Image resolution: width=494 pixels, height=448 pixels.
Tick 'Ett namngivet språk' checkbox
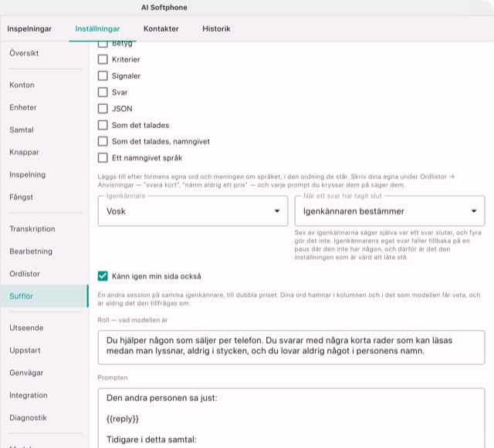(x=103, y=158)
